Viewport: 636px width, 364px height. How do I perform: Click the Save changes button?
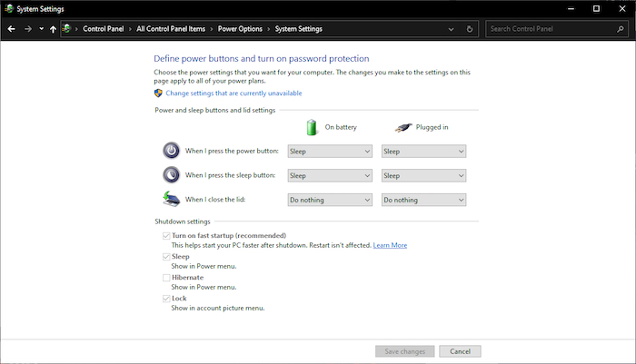pos(405,351)
